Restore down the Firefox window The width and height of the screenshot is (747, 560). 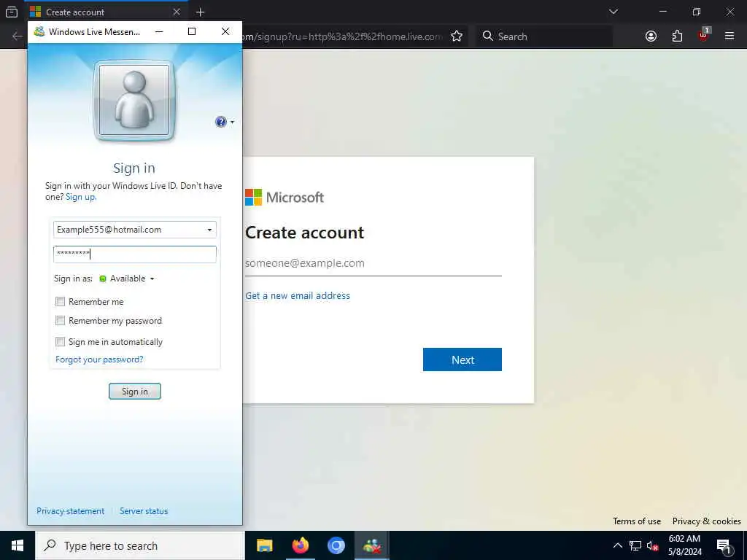697,12
